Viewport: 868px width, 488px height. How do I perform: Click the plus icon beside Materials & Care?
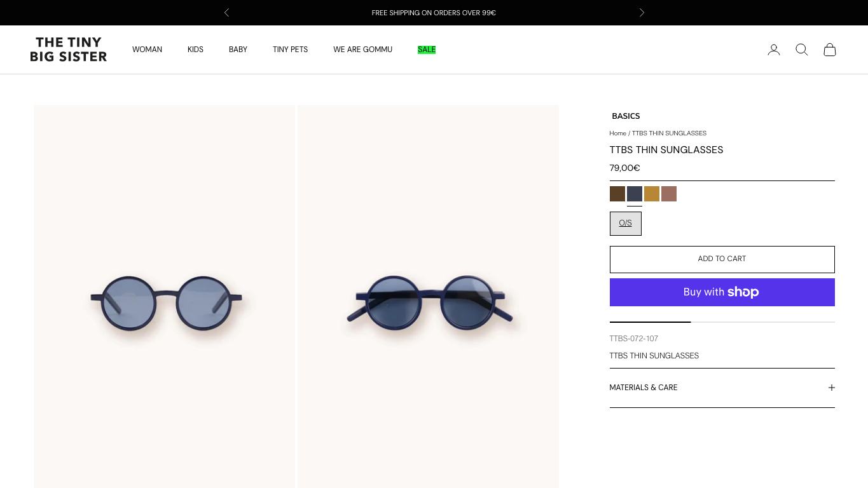pos(831,388)
